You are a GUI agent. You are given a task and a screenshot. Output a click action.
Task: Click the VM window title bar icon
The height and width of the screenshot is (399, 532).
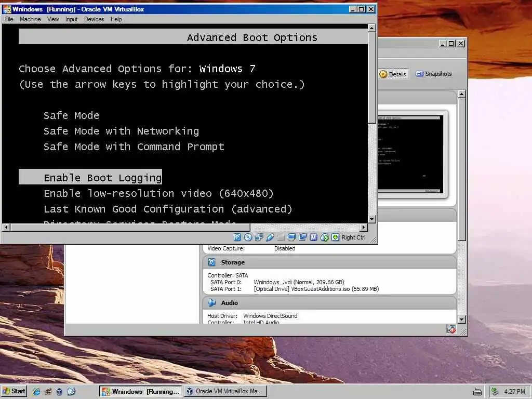pyautogui.click(x=7, y=9)
